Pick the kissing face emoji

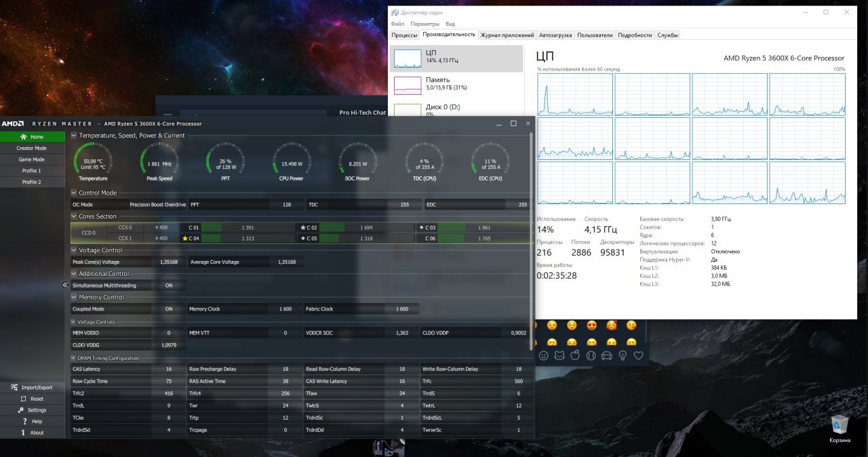pos(631,325)
